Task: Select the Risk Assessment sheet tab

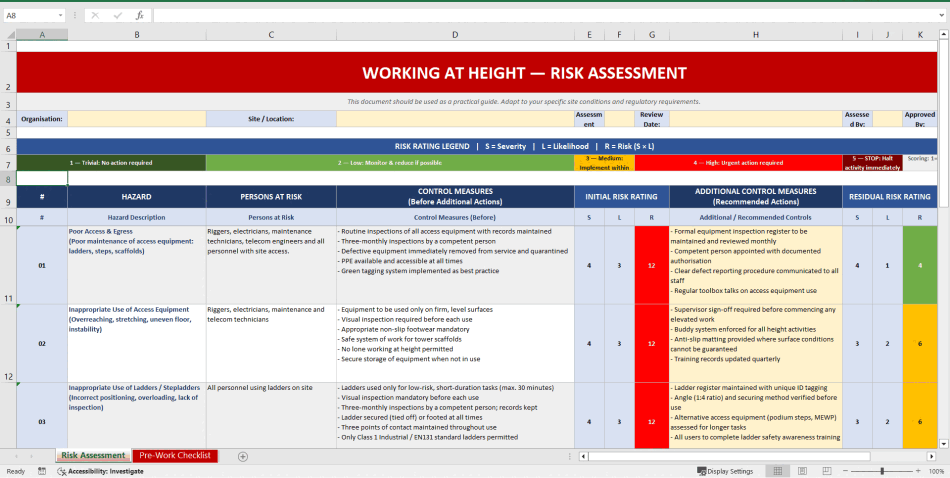Action: click(93, 456)
